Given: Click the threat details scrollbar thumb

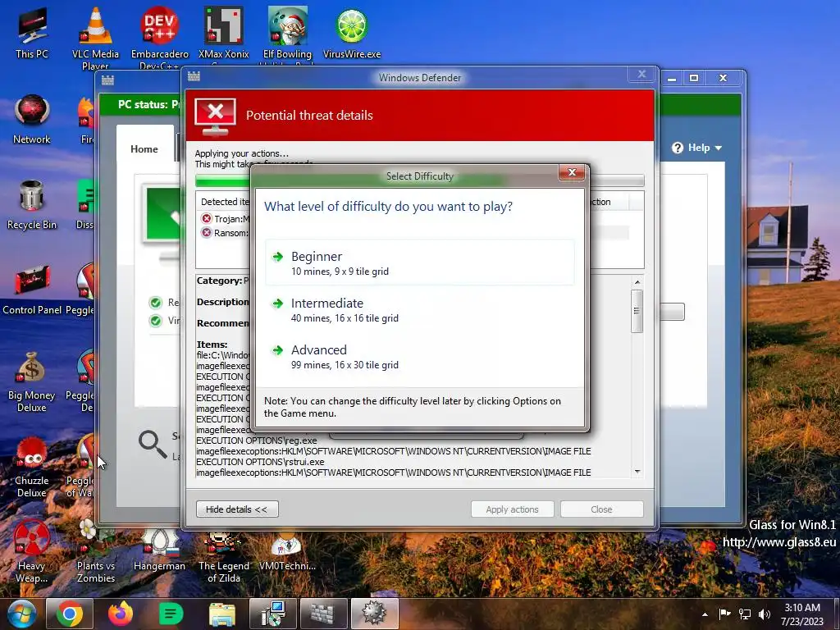Looking at the screenshot, I should coord(637,311).
